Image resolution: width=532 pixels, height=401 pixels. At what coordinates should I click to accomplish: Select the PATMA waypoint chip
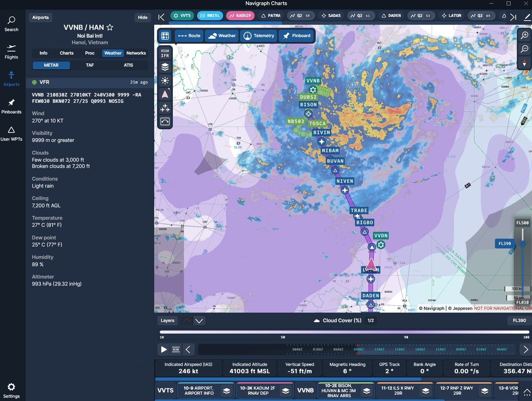tap(270, 16)
